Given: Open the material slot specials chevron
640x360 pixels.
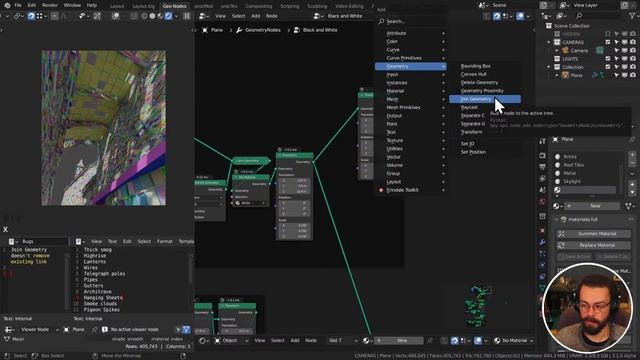Looking at the screenshot, I should 632,174.
